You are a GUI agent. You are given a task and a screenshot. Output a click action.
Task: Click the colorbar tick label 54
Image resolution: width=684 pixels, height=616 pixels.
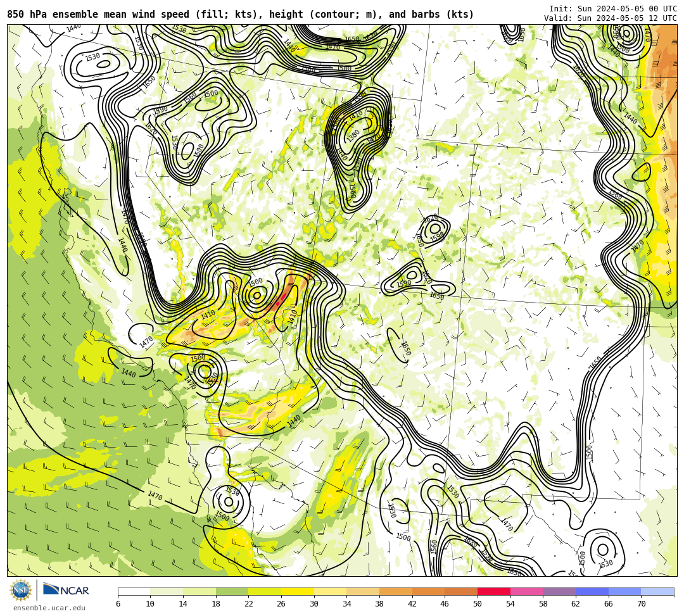pos(510,604)
